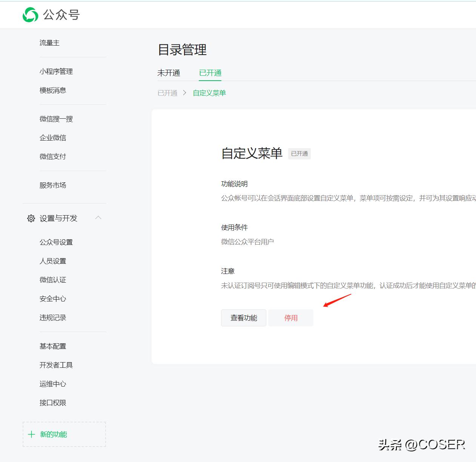Open 开发者工具
The height and width of the screenshot is (462, 476).
[x=56, y=365]
